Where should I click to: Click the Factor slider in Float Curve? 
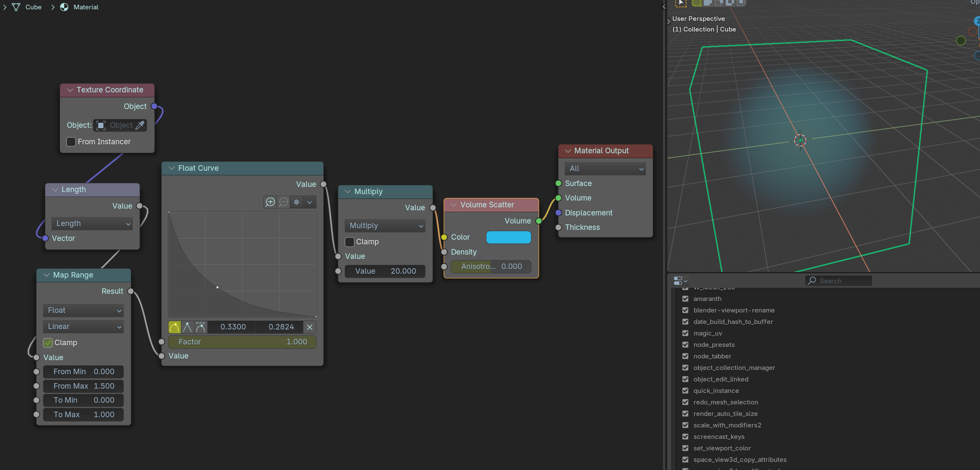pos(242,342)
